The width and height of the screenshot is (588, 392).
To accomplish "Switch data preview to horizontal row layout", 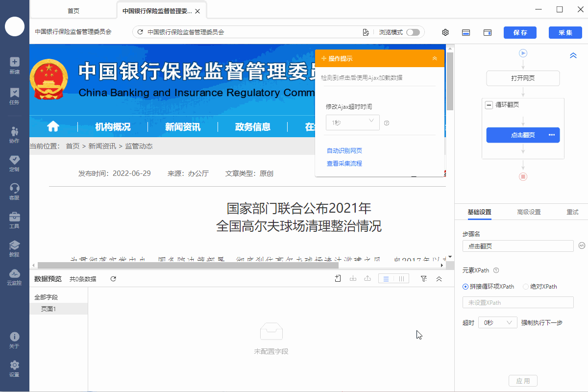I will click(386, 279).
